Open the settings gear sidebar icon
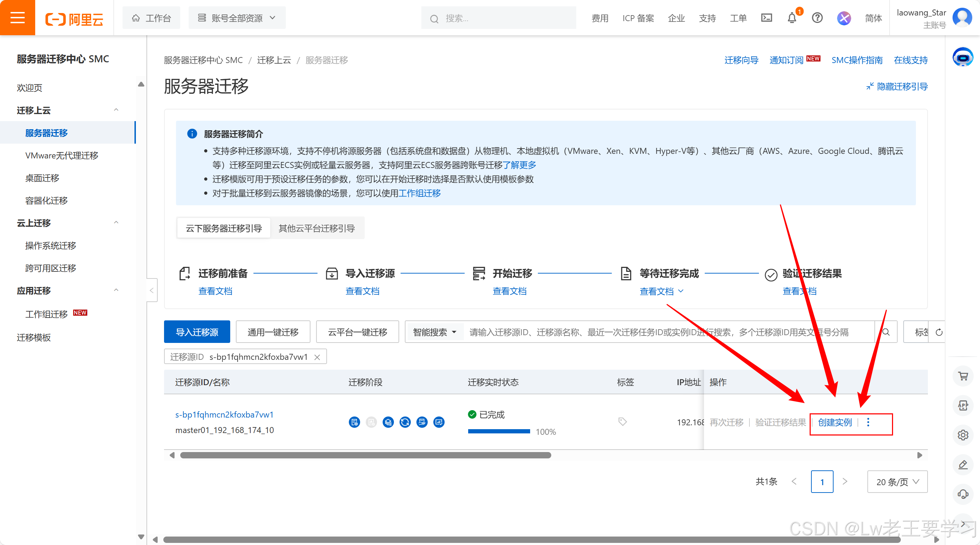Viewport: 980px width, 545px height. tap(963, 435)
